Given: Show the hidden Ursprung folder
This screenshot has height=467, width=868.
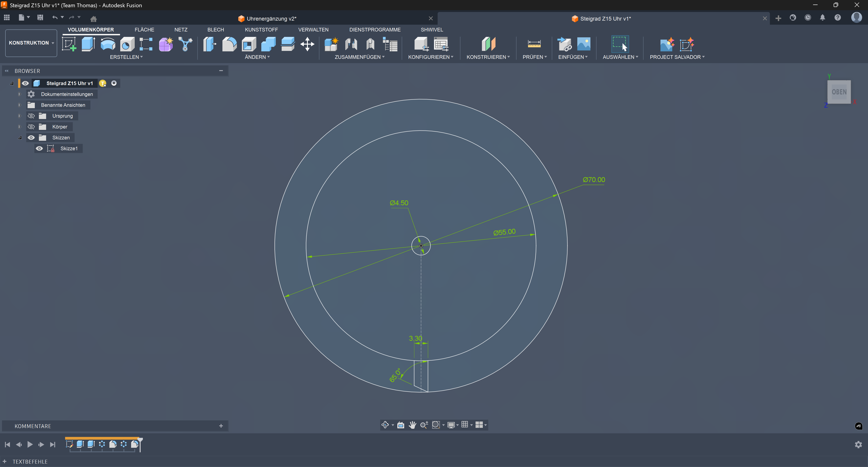Looking at the screenshot, I should coord(31,116).
